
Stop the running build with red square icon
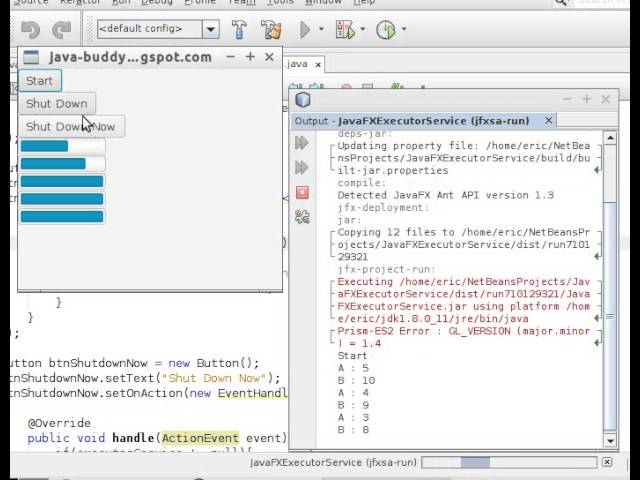[x=302, y=192]
